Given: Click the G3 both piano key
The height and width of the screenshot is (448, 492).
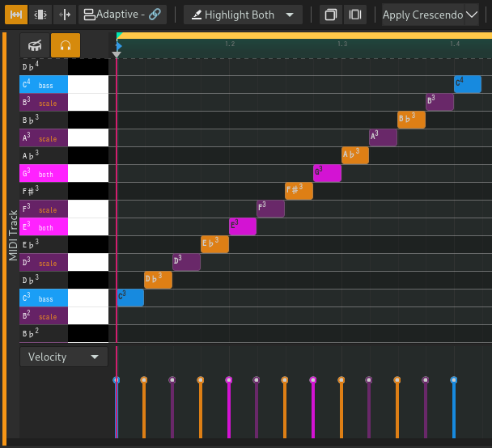Looking at the screenshot, I should (64, 173).
